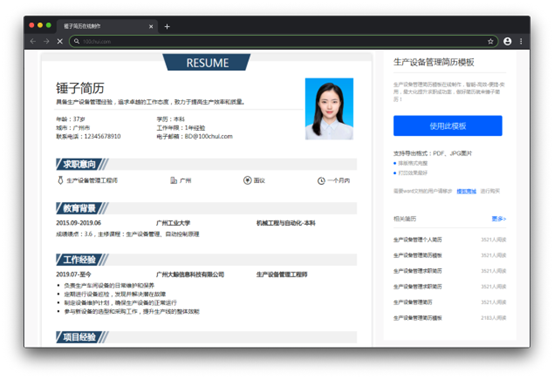
Task: Bookmark the page with the star icon
Action: click(x=490, y=41)
